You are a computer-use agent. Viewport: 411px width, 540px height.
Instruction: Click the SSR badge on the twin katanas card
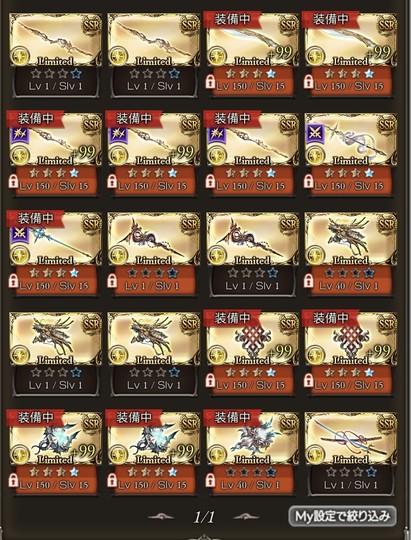386,425
